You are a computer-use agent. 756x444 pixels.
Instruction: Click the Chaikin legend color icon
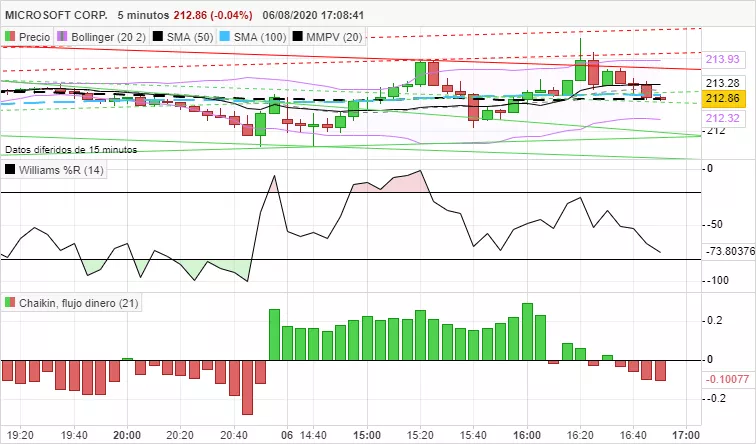click(10, 303)
